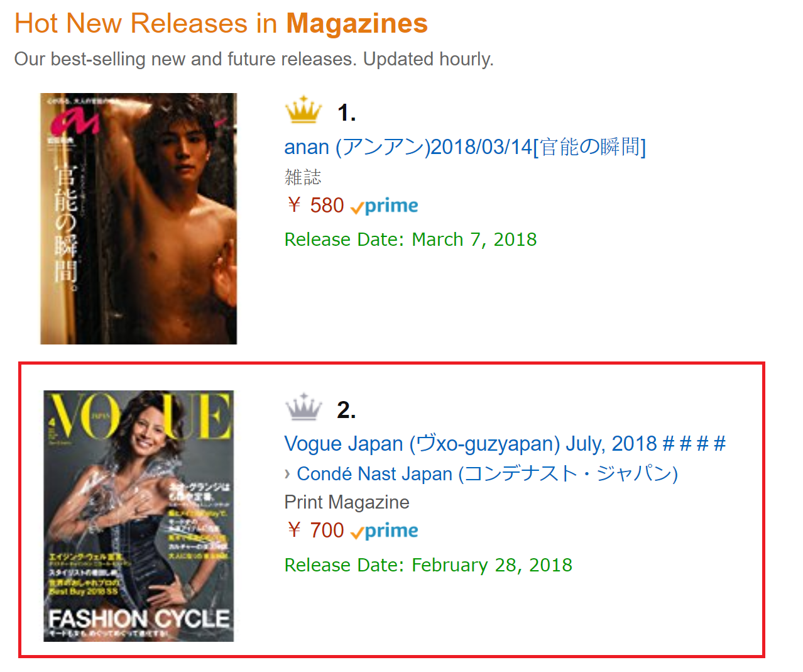Open the Vogue Japan cover thumbnail
Viewport: 803px width, 672px height.
[x=139, y=516]
